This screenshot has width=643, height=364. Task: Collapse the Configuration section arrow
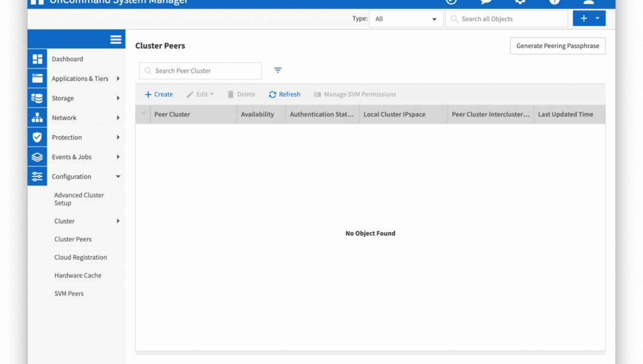tap(118, 176)
